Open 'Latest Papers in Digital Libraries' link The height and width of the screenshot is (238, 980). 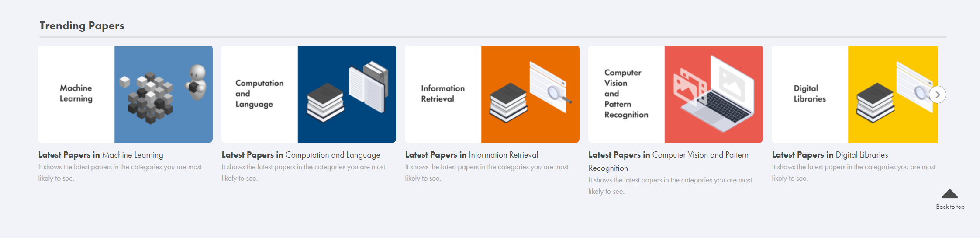point(830,155)
